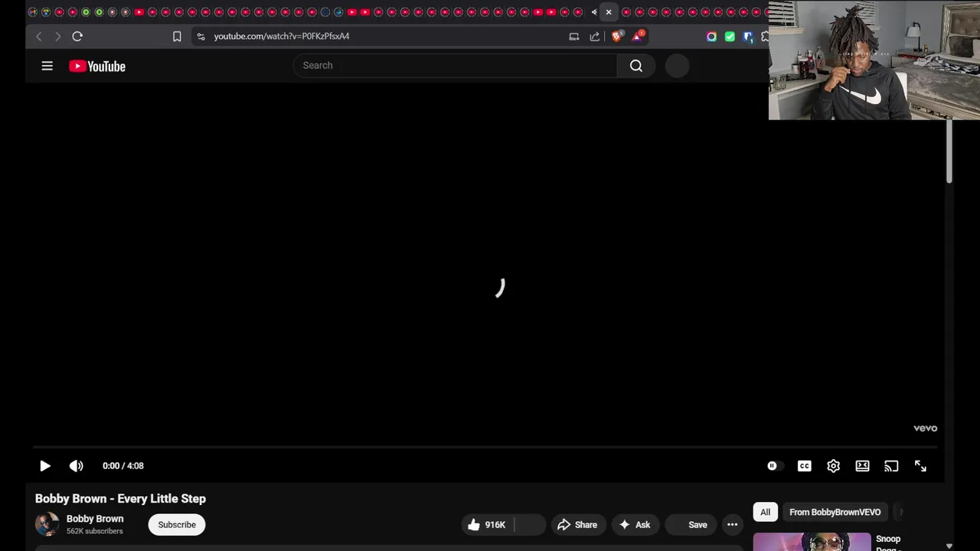Share the video with the Share button
The width and height of the screenshot is (980, 551).
click(x=577, y=525)
